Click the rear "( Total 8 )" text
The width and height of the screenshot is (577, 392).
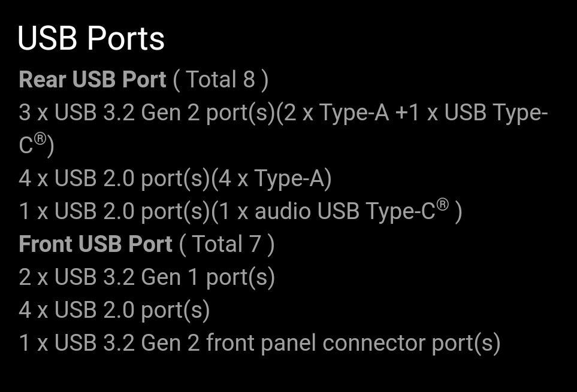(x=220, y=80)
